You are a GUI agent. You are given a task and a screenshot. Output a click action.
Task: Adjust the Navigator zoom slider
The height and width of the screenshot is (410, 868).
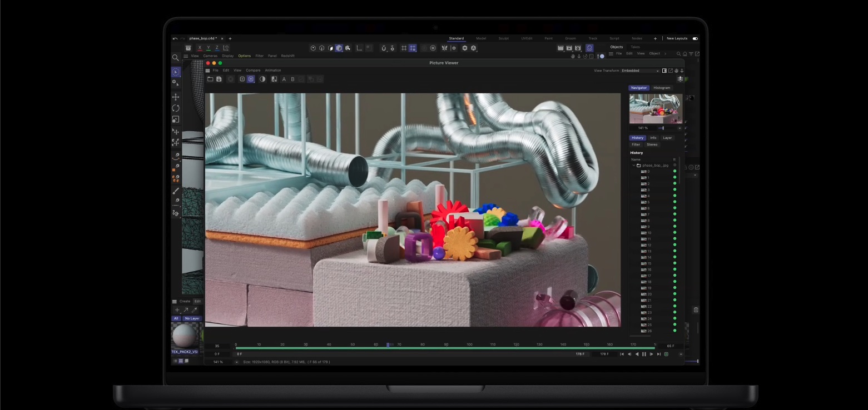pyautogui.click(x=663, y=128)
